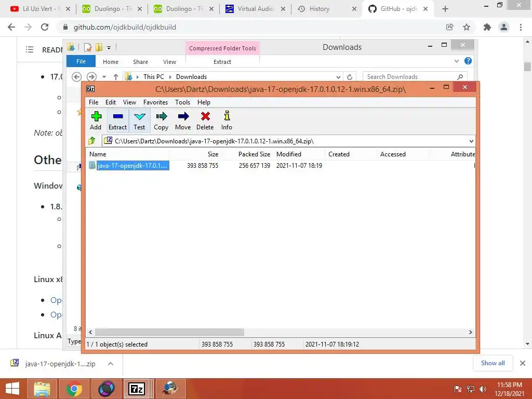Viewport: 532px width, 399px height.
Task: Click Chrome back button
Action: [x=11, y=27]
